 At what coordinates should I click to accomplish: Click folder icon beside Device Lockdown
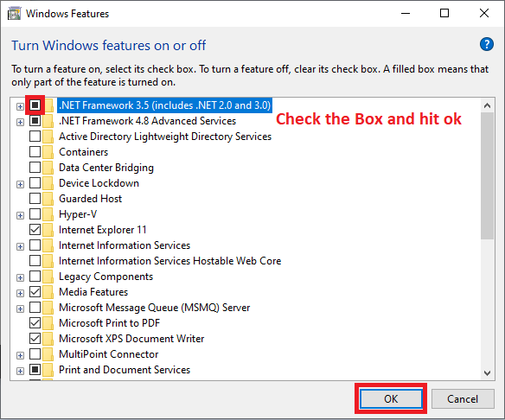point(48,183)
